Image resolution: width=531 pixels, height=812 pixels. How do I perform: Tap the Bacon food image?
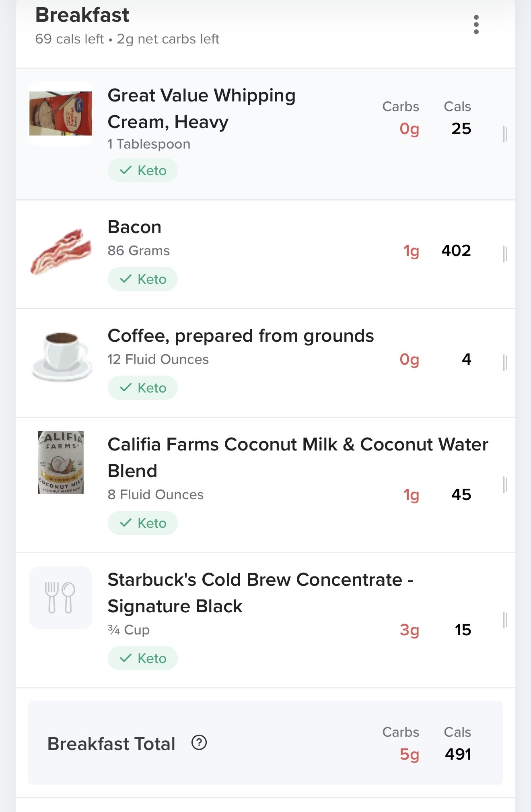[x=61, y=252]
